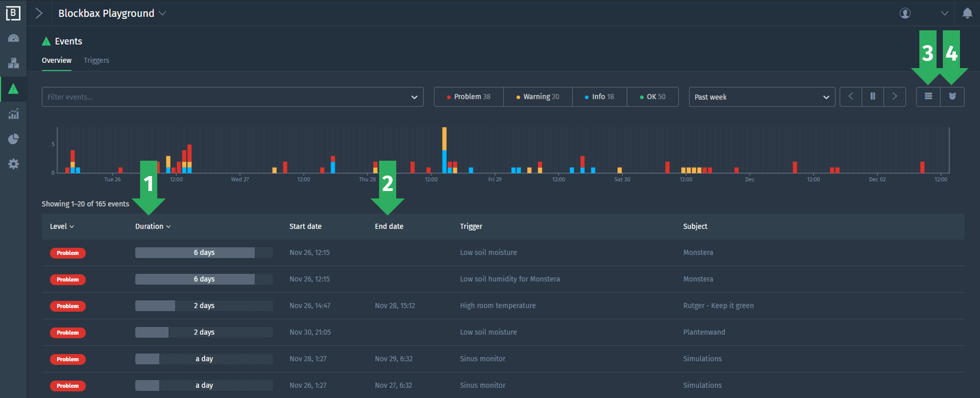Click the notifications bell icon
The width and height of the screenshot is (980, 398).
pos(967,13)
